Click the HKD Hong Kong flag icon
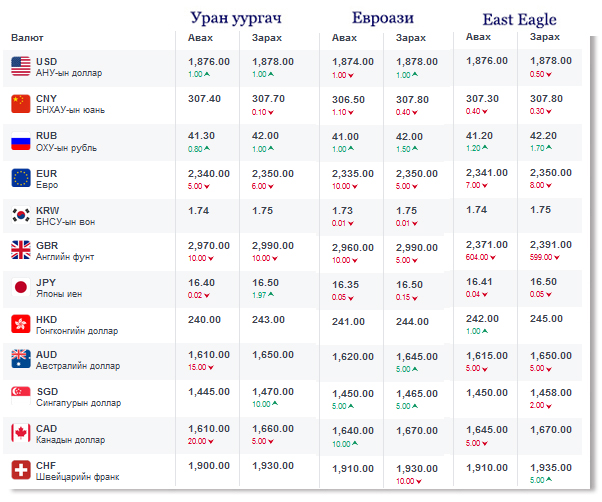The image size is (602, 502). [x=21, y=324]
